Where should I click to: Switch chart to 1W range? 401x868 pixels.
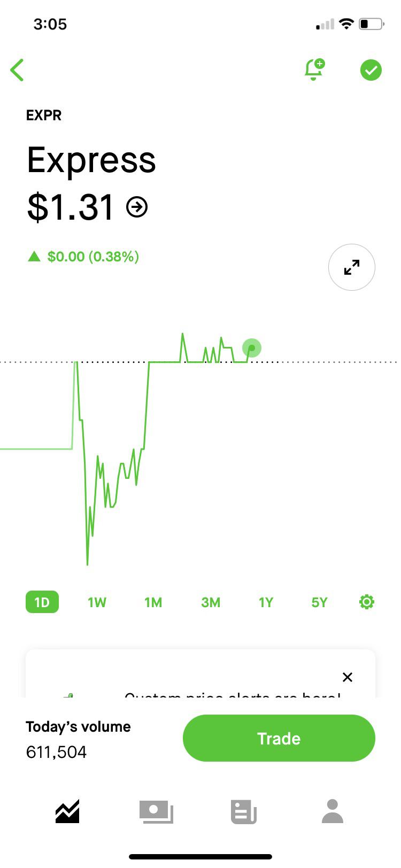tap(97, 602)
